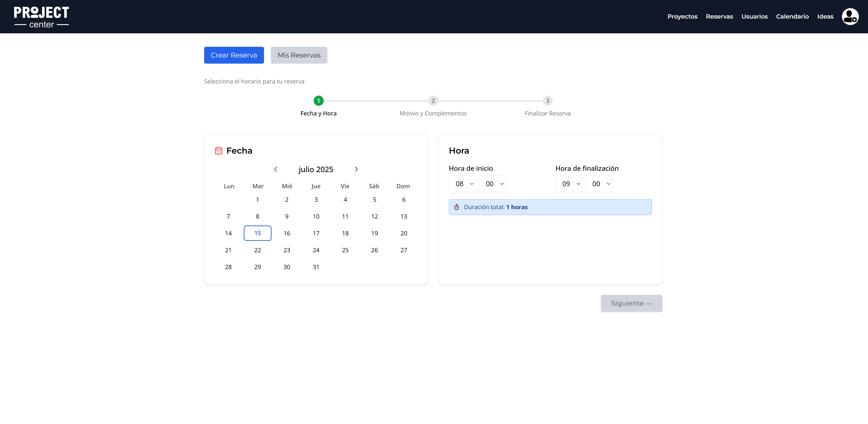Select Sunday July 20
This screenshot has width=868, height=424.
[404, 233]
